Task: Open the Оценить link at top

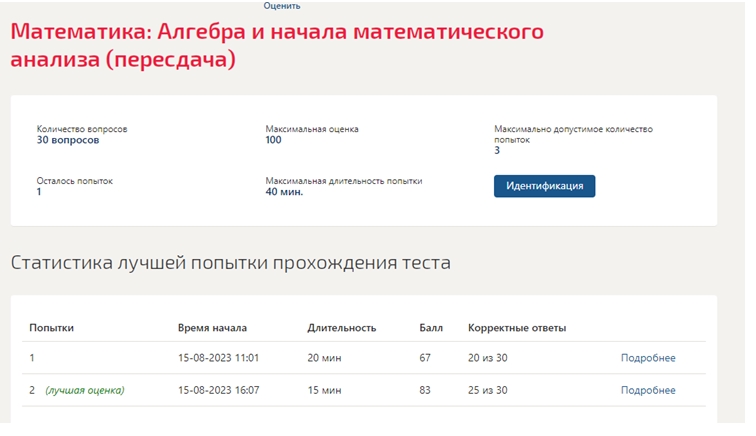Action: pyautogui.click(x=282, y=6)
